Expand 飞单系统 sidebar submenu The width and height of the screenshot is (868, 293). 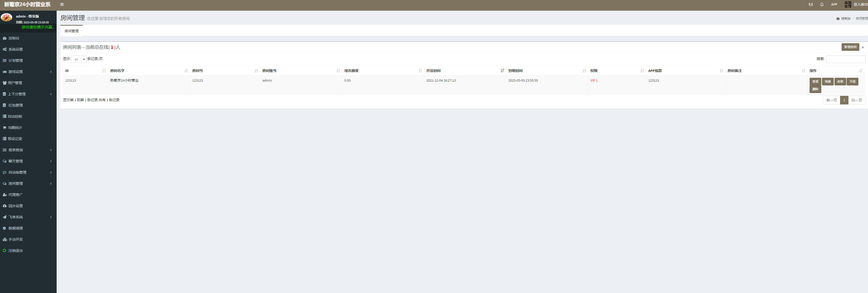click(15, 217)
